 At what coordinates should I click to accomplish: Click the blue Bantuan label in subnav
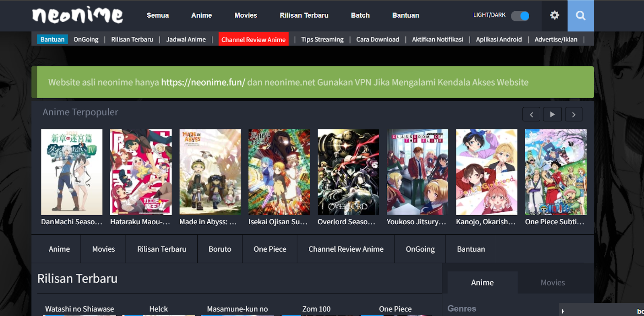pyautogui.click(x=52, y=39)
